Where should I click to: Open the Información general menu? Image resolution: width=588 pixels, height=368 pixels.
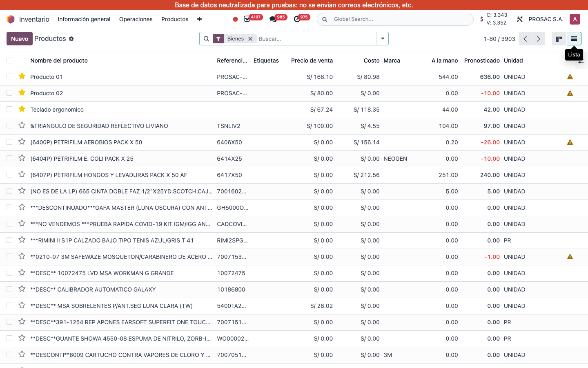pos(84,19)
